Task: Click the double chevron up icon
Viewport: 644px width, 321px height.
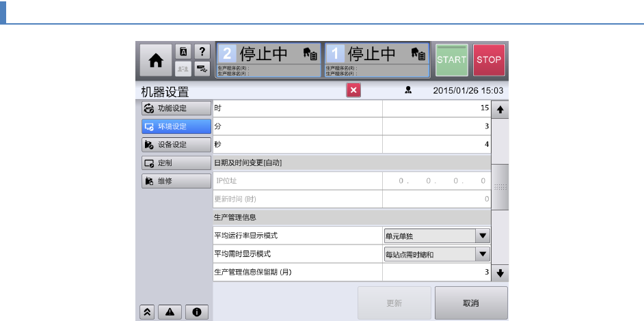Action: (148, 312)
